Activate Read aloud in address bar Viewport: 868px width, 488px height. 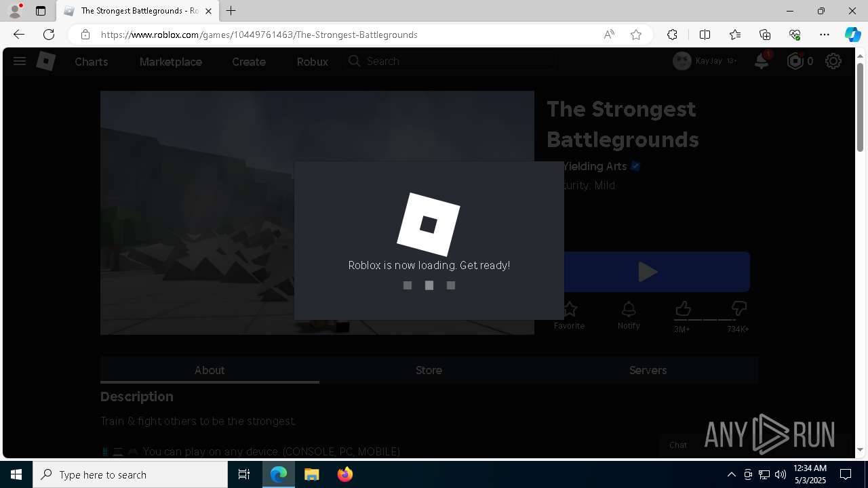[x=609, y=35]
